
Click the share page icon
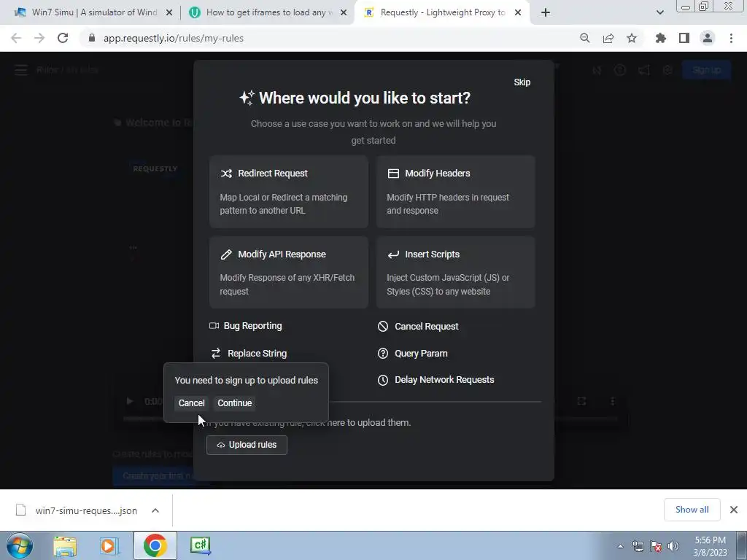click(x=608, y=38)
